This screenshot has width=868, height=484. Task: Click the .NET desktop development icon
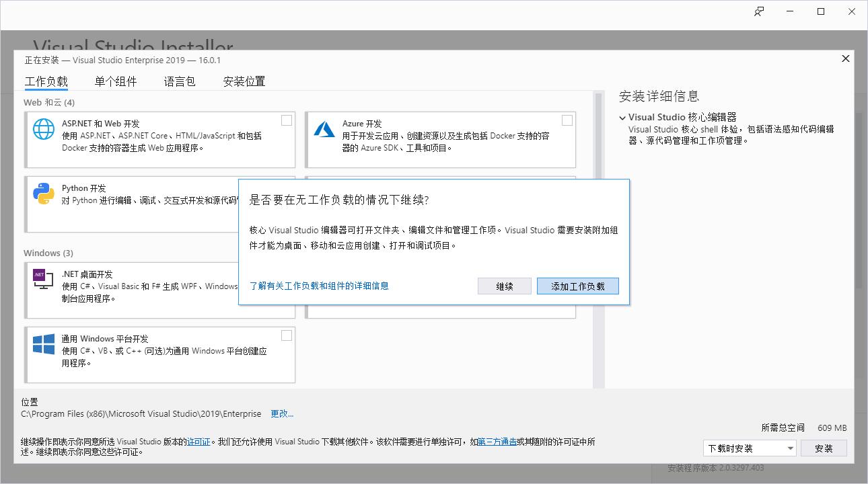pos(44,279)
